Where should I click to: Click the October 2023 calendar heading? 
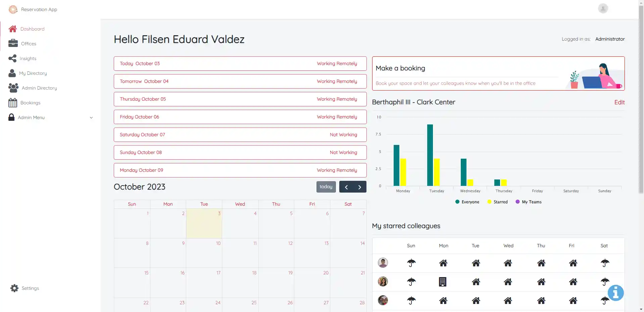[x=140, y=187]
